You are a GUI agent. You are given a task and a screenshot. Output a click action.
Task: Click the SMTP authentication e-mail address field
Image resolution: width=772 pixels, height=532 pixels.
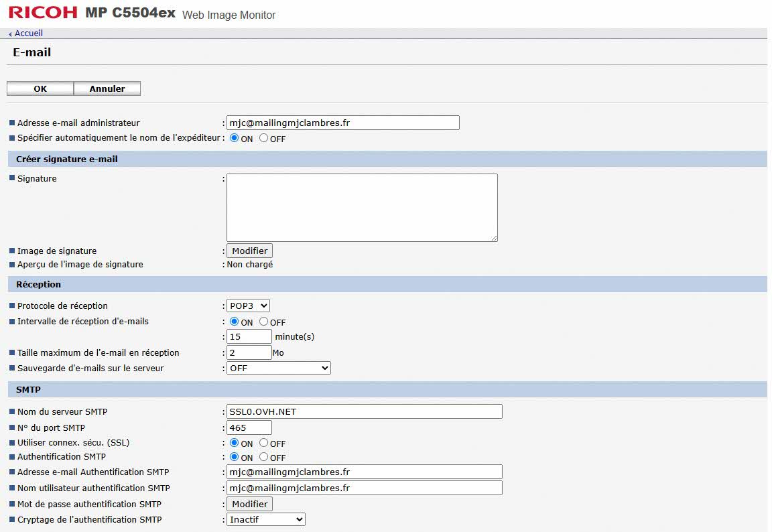coord(364,472)
